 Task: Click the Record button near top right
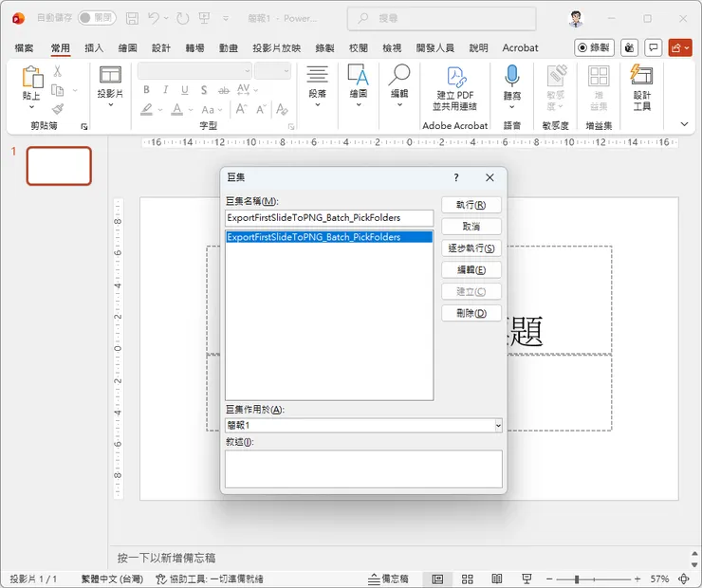pos(594,47)
